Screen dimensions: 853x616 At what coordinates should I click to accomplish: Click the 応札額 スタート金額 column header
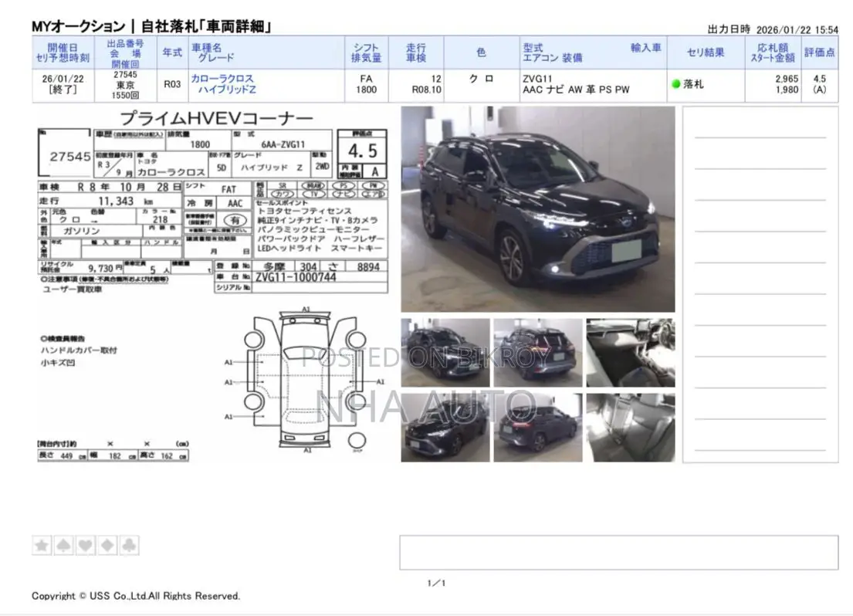773,52
